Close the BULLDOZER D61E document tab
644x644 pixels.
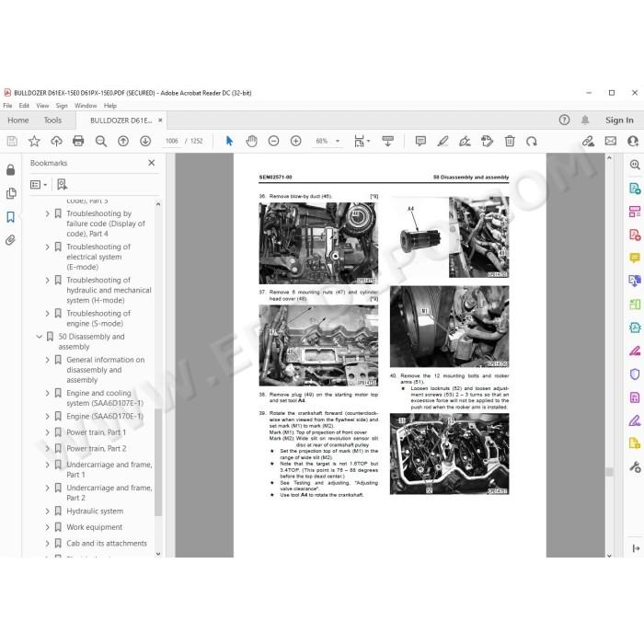pyautogui.click(x=160, y=121)
